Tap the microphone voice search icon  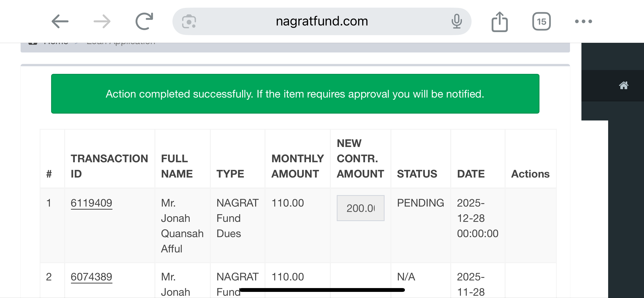coord(457,21)
